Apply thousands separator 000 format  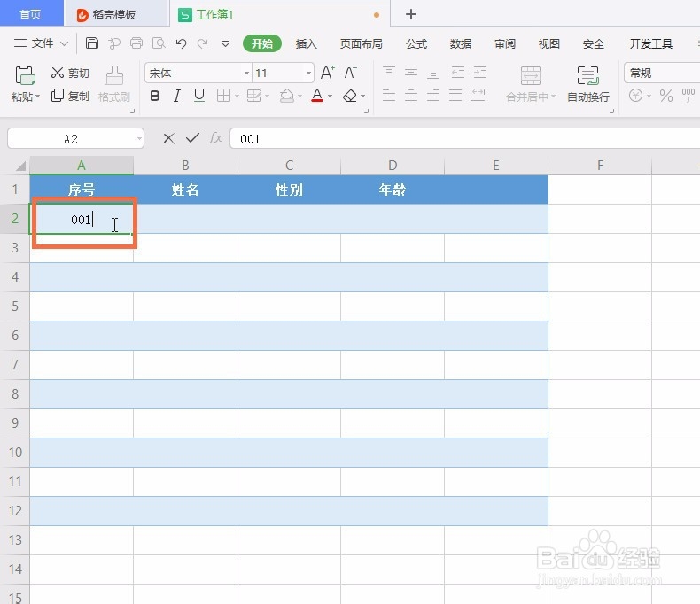(x=688, y=95)
